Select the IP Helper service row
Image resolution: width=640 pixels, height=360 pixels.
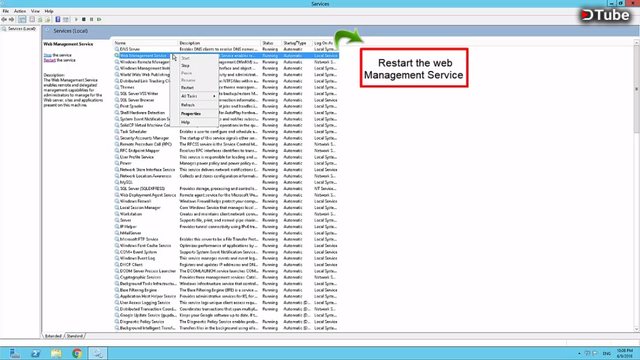coord(226,227)
